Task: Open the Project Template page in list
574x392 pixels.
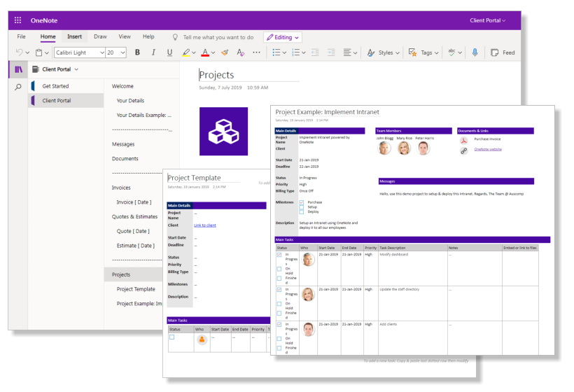Action: coord(136,289)
